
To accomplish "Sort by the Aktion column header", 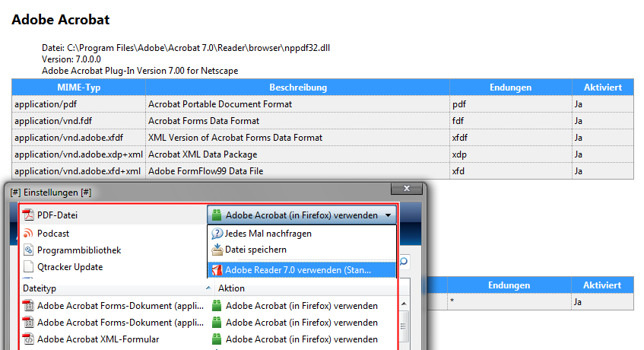I will 306,288.
